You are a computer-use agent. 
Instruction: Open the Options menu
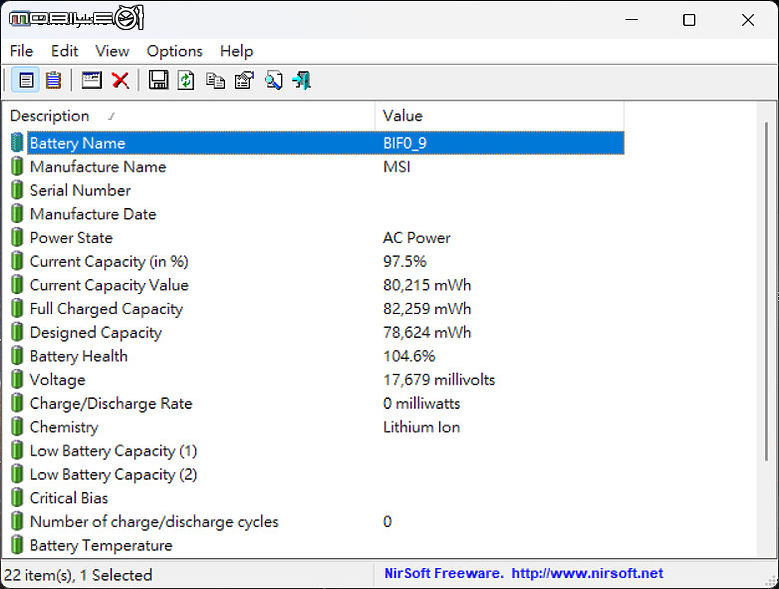(x=174, y=51)
